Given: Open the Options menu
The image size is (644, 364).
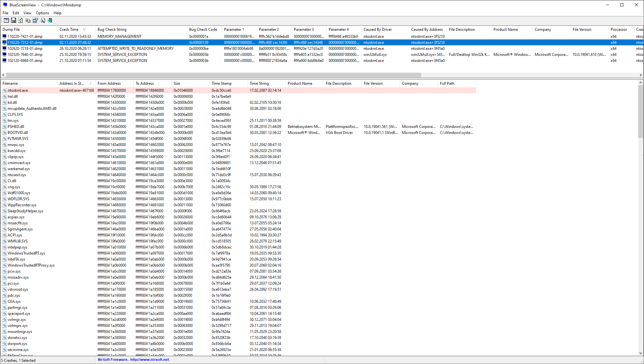Looking at the screenshot, I should point(42,13).
